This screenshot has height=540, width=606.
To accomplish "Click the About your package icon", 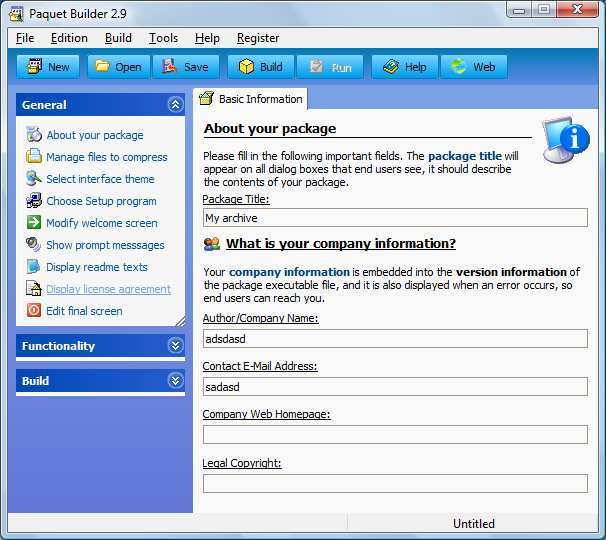I will (34, 135).
